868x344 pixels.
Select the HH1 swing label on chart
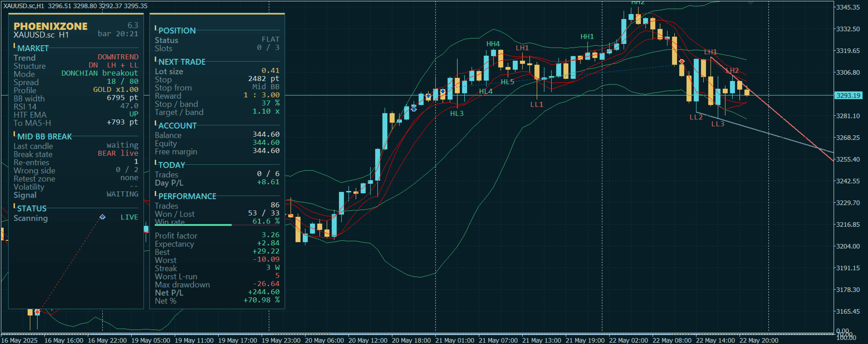coord(587,37)
